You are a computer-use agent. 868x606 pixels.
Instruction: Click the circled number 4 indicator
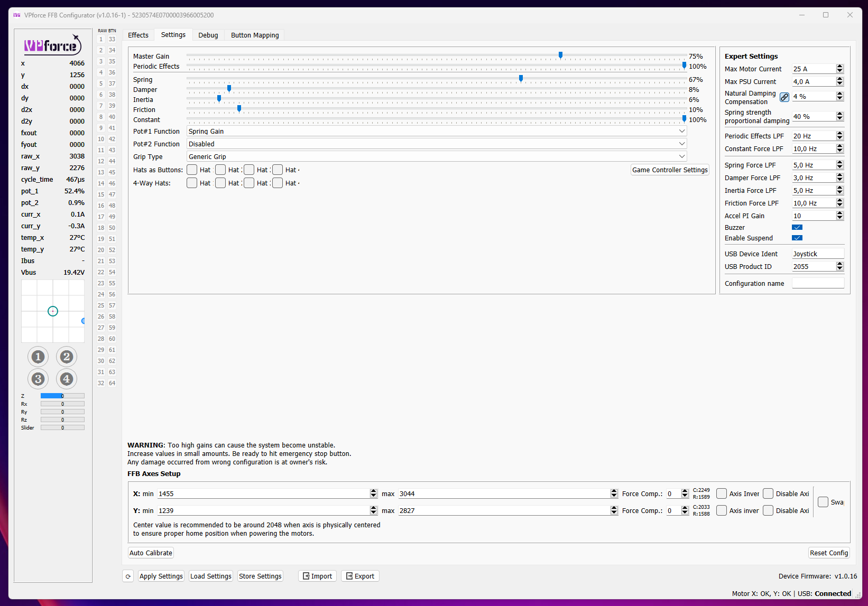click(67, 379)
